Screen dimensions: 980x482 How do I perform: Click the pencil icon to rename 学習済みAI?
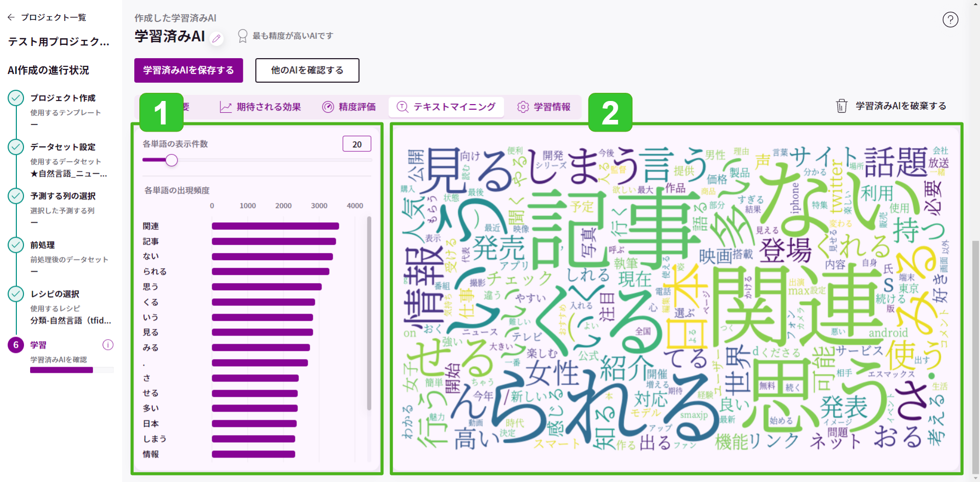216,38
